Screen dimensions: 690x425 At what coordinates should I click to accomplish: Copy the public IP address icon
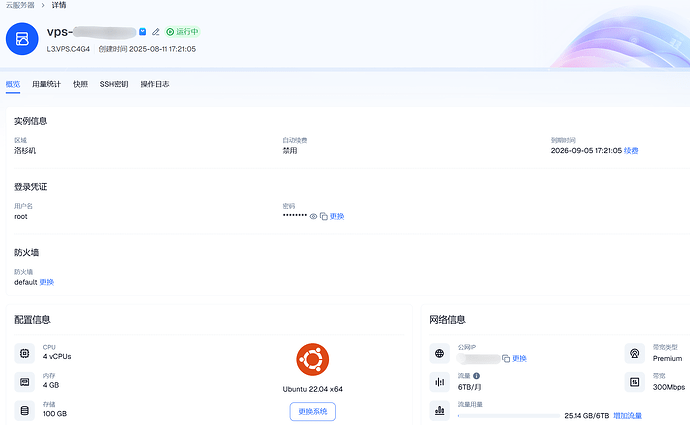coord(506,359)
